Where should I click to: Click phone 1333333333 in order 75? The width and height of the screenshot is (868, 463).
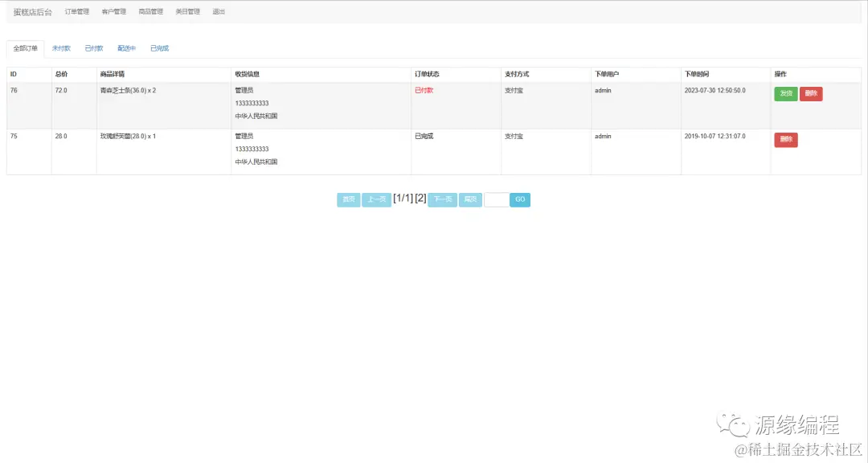click(252, 149)
